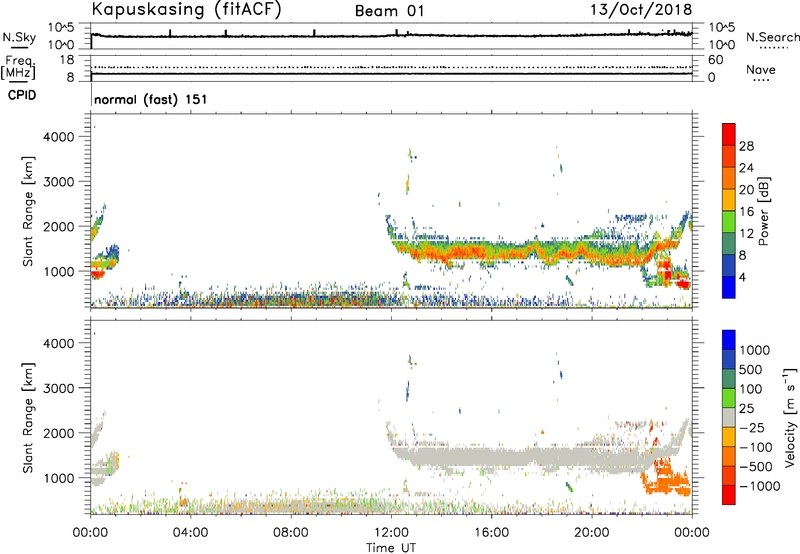Screen dimensions: 800x554
Task: Click the '28' power colorbar tick
Action: (746, 146)
